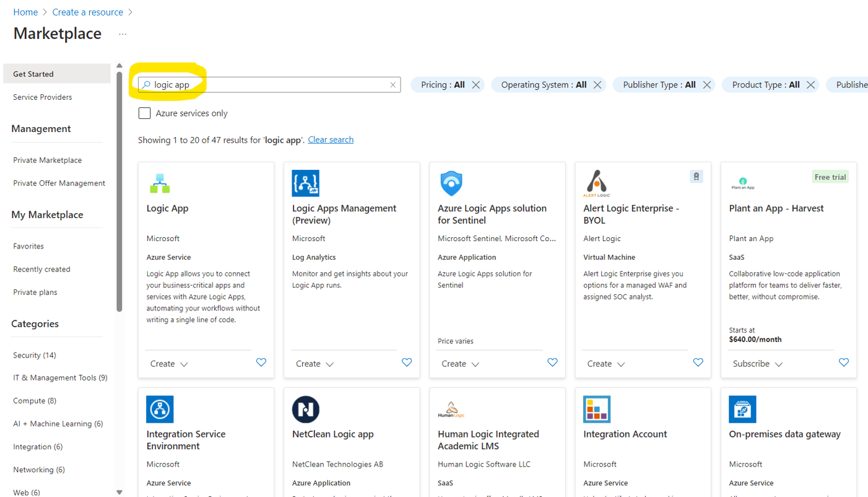Viewport: 868px width, 497px height.
Task: Click the Alert Logic logo icon
Action: [597, 183]
